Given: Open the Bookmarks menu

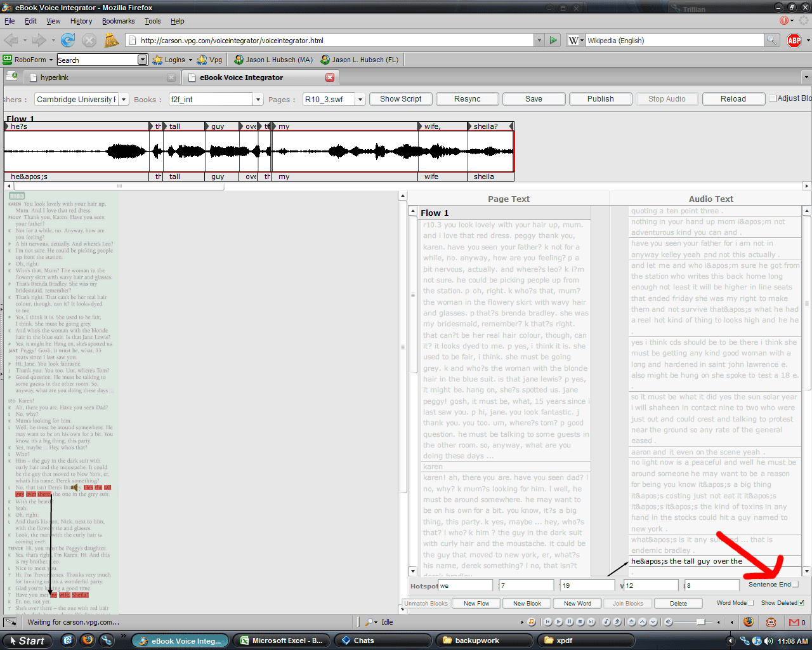Looking at the screenshot, I should 118,21.
